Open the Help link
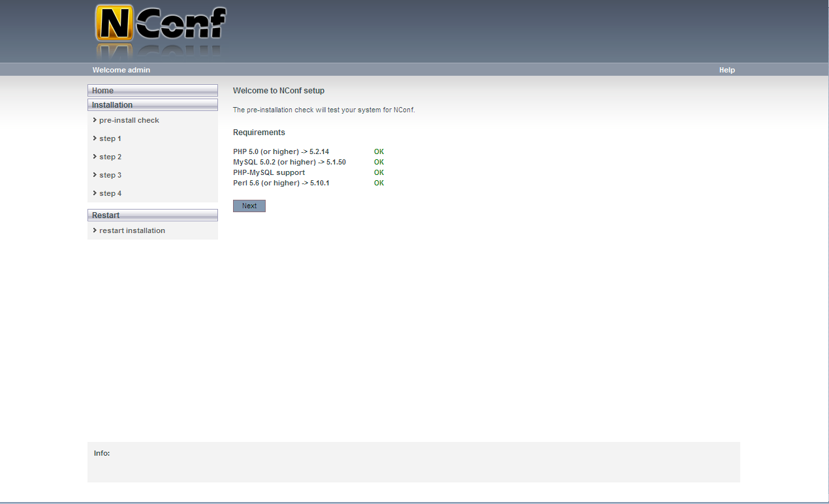The image size is (829, 504). point(727,70)
